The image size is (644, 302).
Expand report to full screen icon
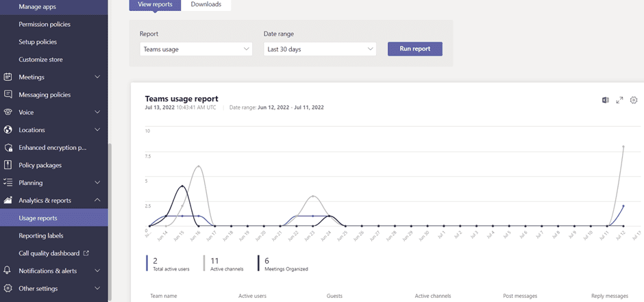(620, 100)
